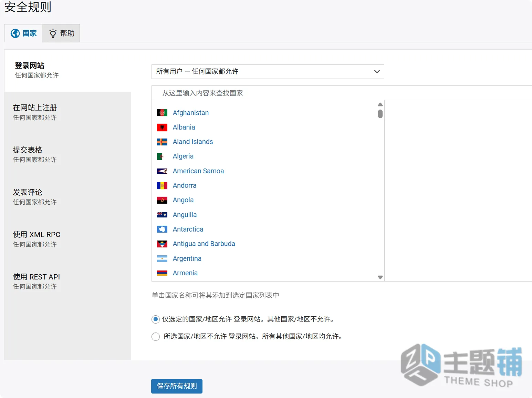Switch to the 国家 tab

[23, 33]
